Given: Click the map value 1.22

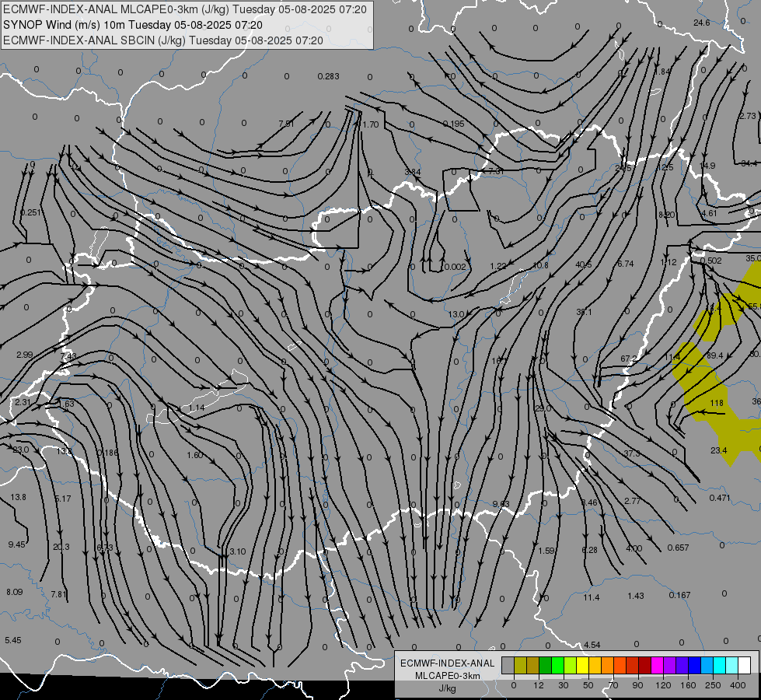Looking at the screenshot, I should [x=498, y=266].
